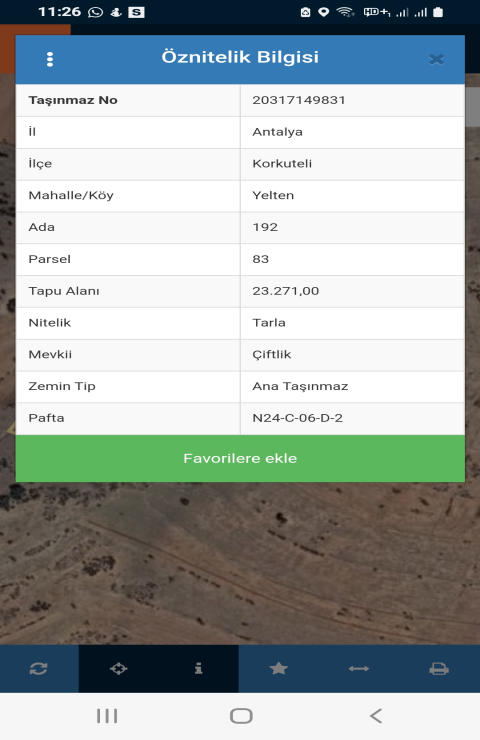The height and width of the screenshot is (740, 480).
Task: Tap the Android home button
Action: [x=241, y=716]
